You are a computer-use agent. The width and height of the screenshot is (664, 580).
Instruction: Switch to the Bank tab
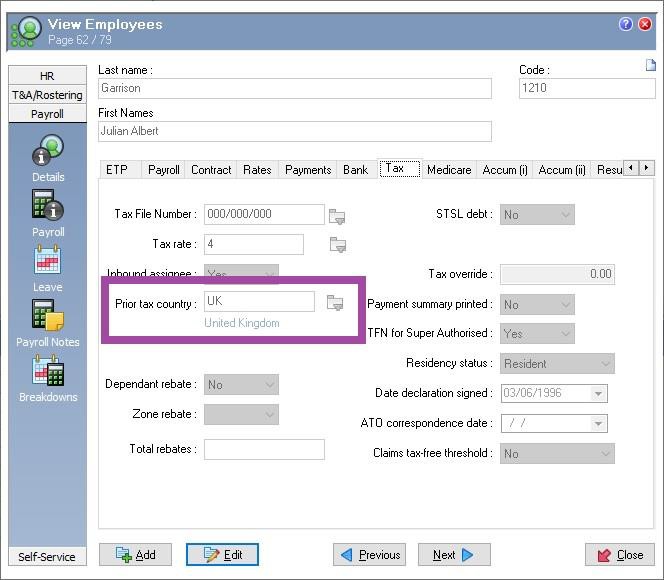[x=355, y=170]
